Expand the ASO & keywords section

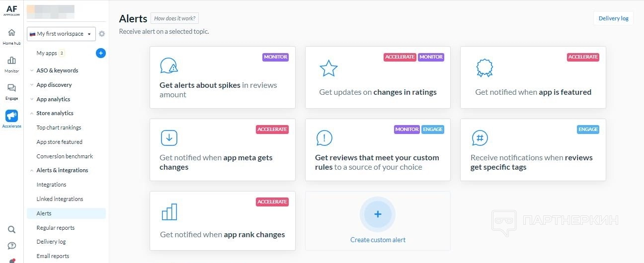(57, 70)
